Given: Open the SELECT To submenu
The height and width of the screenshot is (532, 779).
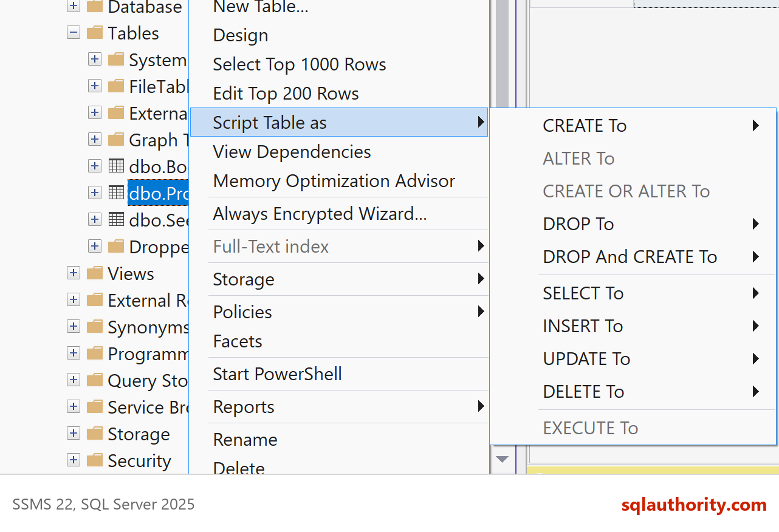Looking at the screenshot, I should click(633, 293).
